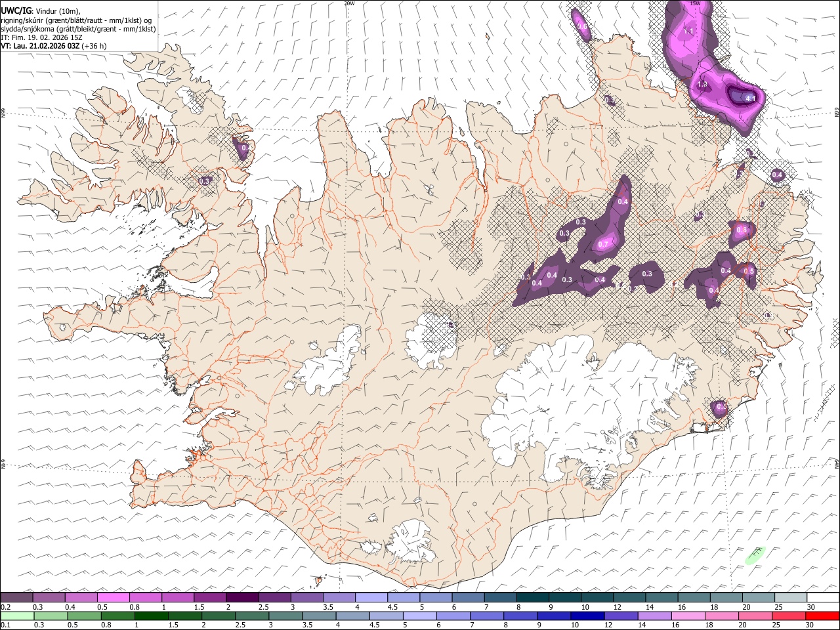Click the 'Vindur (10m)' header text
This screenshot has height=630, width=840.
click(x=57, y=11)
